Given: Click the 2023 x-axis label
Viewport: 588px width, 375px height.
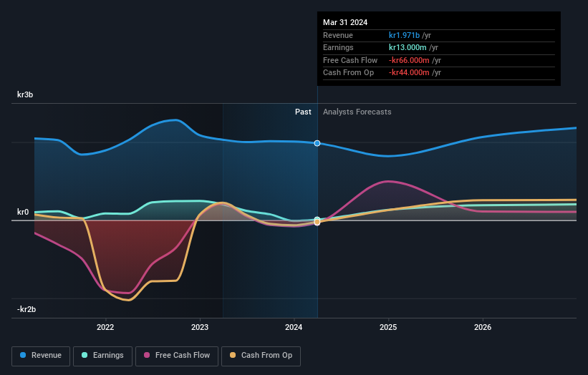Looking at the screenshot, I should point(200,327).
